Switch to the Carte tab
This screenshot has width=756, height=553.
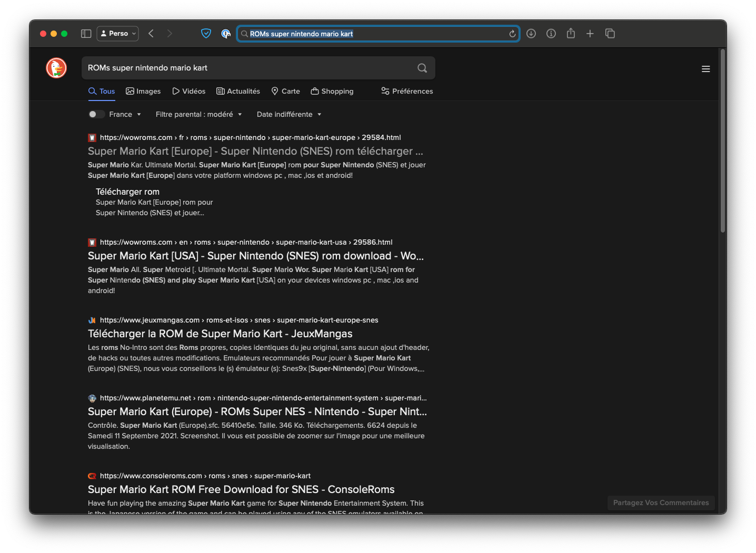285,91
